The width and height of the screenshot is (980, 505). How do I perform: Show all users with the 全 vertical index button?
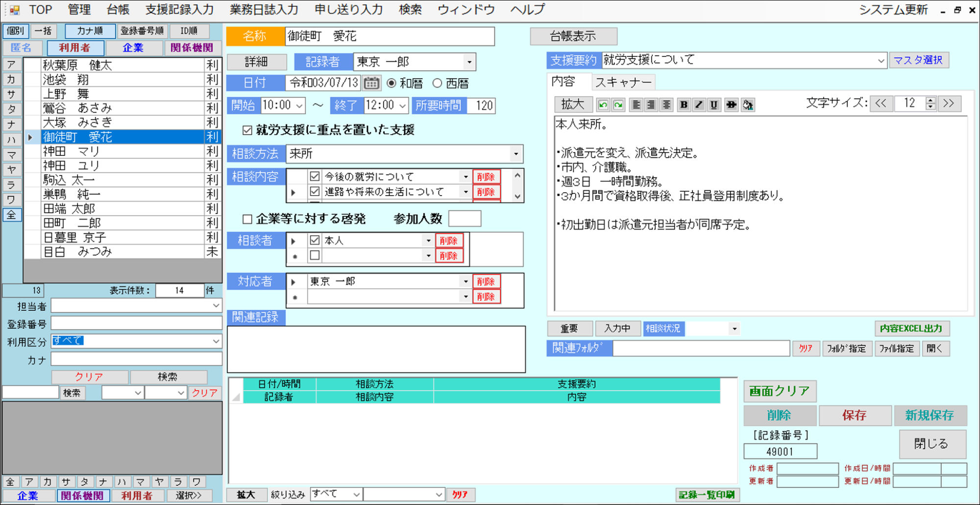12,215
